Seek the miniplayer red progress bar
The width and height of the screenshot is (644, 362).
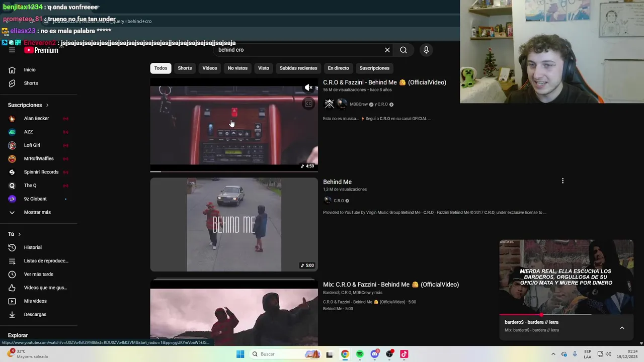click(545, 315)
